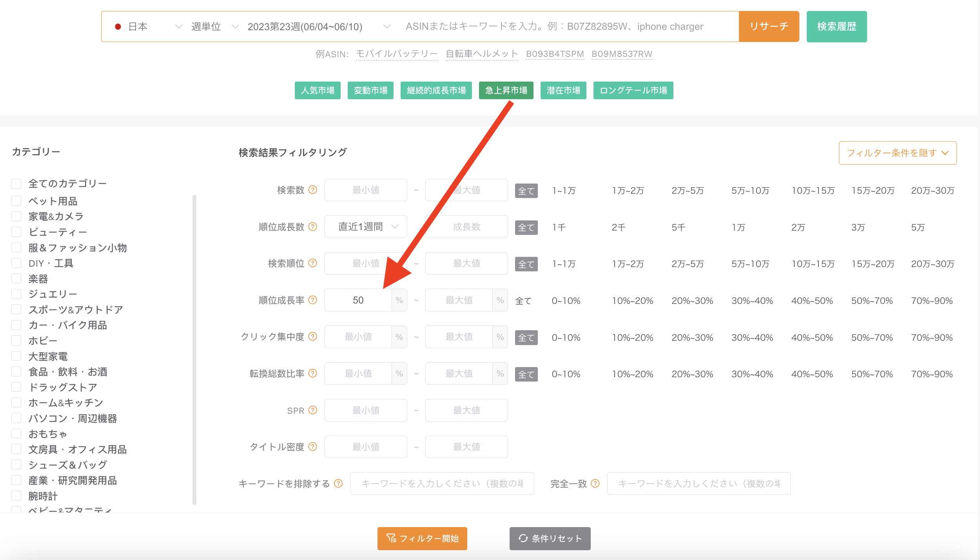Click the category list scrollbar
This screenshot has height=560, width=980.
point(194,349)
